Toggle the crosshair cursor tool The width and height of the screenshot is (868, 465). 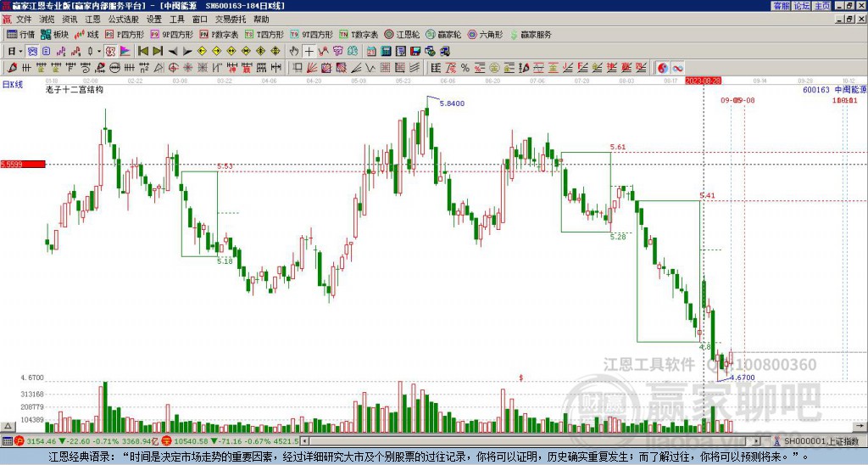(x=309, y=52)
